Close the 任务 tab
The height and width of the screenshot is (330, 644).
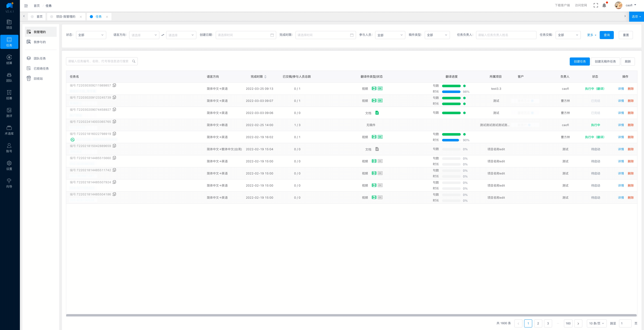tap(107, 17)
